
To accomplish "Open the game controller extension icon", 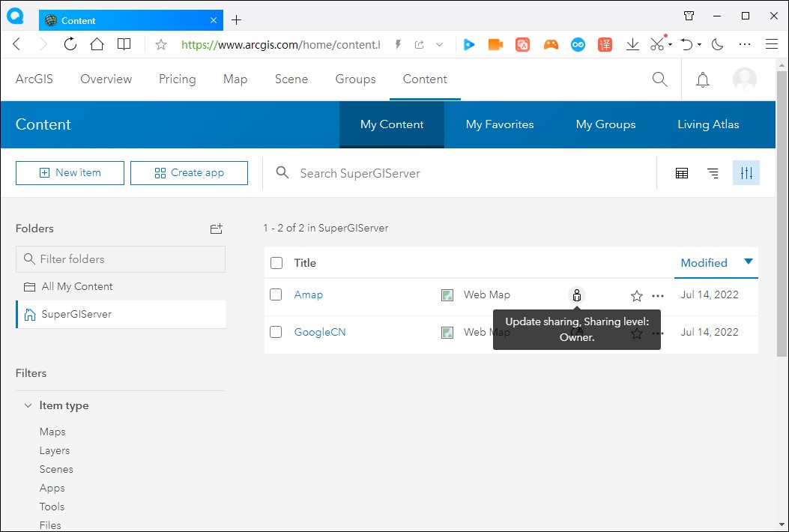I will [x=551, y=44].
